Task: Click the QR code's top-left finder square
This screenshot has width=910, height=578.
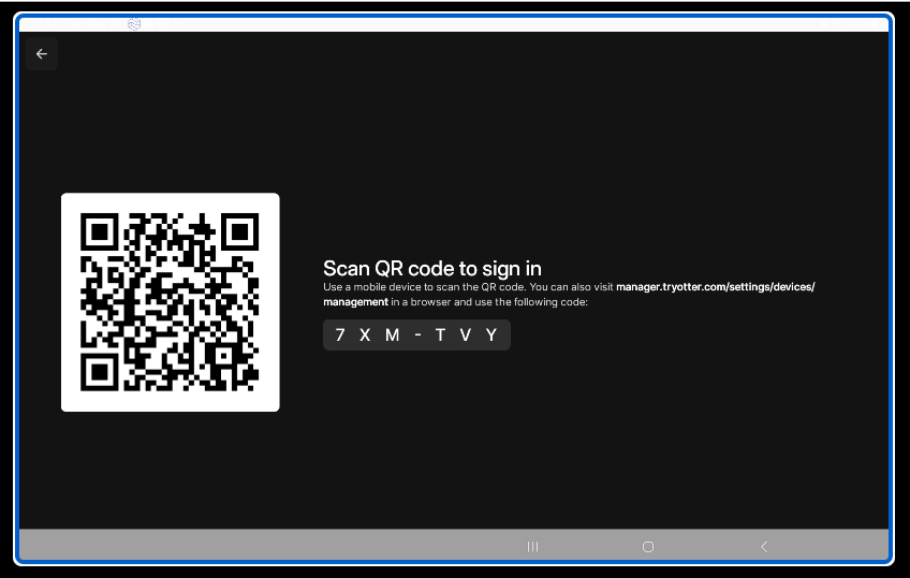Action: click(x=99, y=233)
